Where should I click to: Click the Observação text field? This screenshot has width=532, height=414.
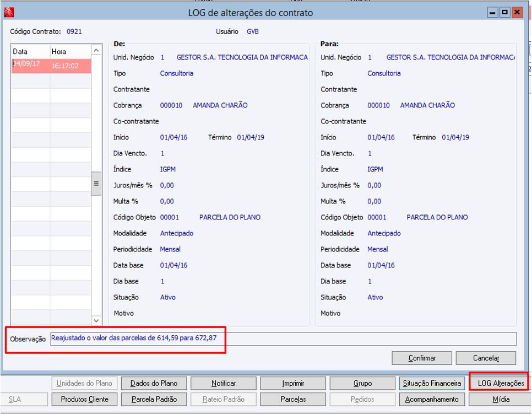click(x=283, y=338)
